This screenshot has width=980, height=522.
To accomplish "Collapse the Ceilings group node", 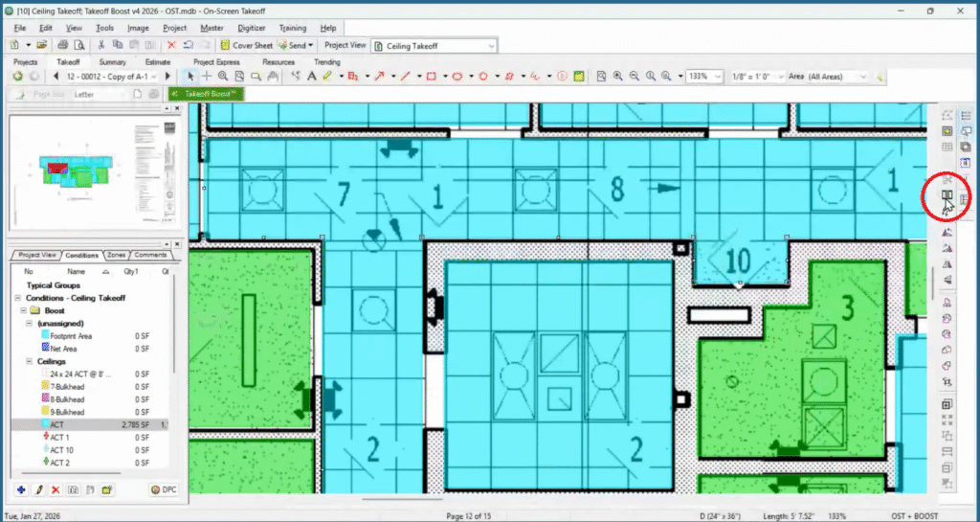I will pyautogui.click(x=30, y=361).
